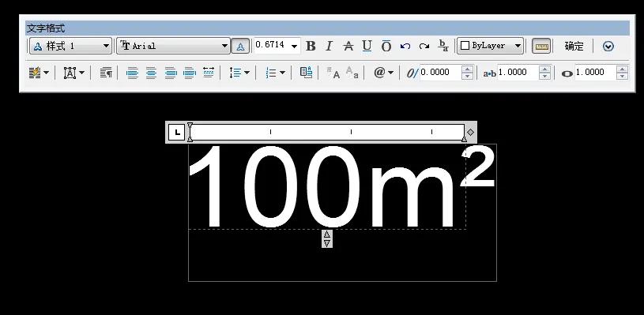Increase the oblique angle value
Screen dimensions: 644x315
[467, 69]
